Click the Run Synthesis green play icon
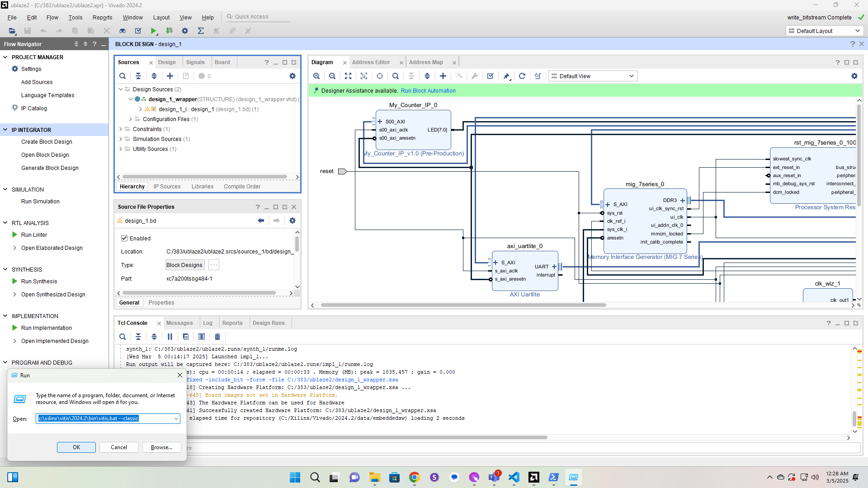868x488 pixels. 15,281
